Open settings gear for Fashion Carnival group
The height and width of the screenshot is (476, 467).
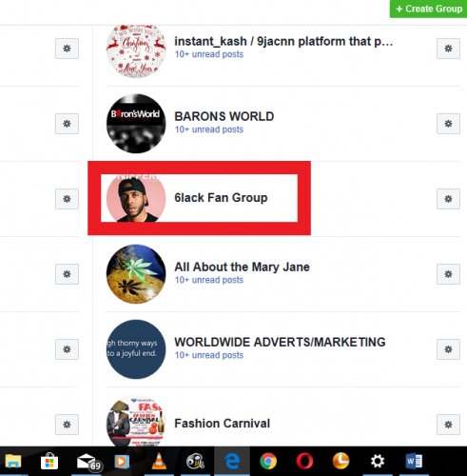(448, 425)
